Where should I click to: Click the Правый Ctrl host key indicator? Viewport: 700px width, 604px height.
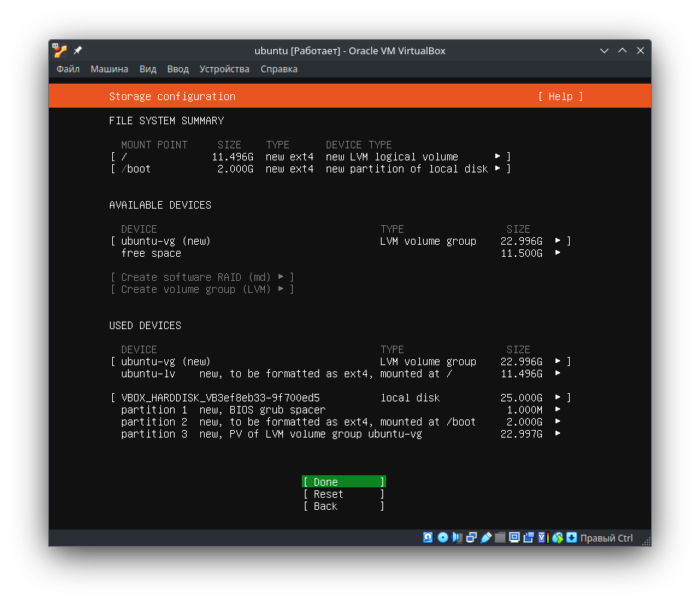pyautogui.click(x=607, y=537)
